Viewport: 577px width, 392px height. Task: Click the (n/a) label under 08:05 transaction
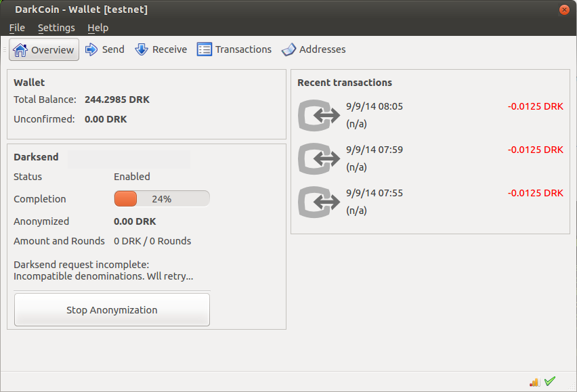[356, 124]
